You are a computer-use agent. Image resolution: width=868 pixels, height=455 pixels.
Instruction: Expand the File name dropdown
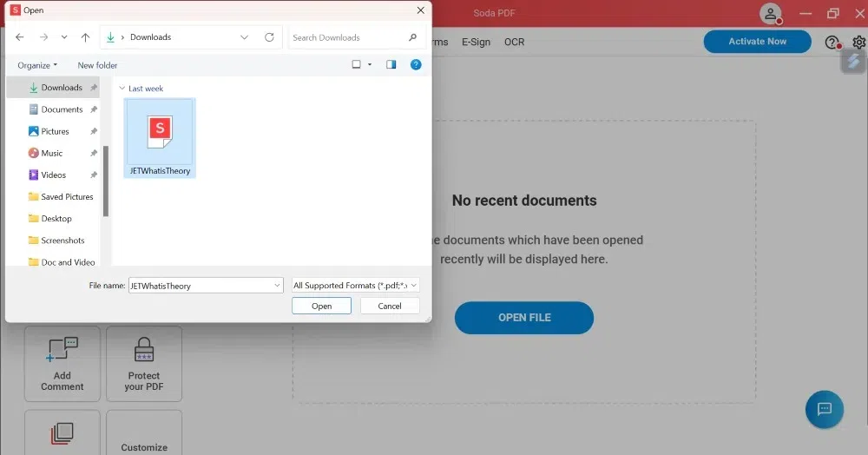(x=278, y=286)
